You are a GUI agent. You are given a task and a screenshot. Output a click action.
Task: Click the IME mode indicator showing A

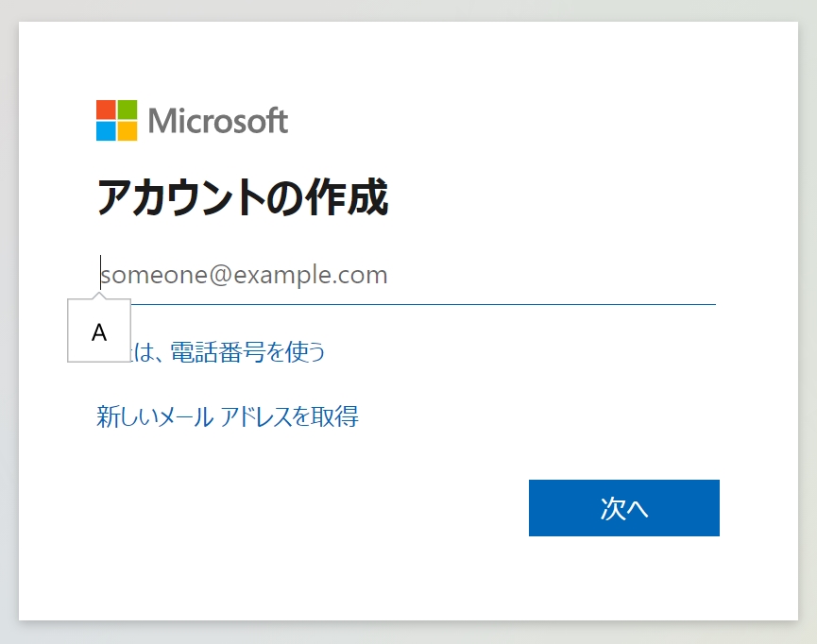click(99, 330)
